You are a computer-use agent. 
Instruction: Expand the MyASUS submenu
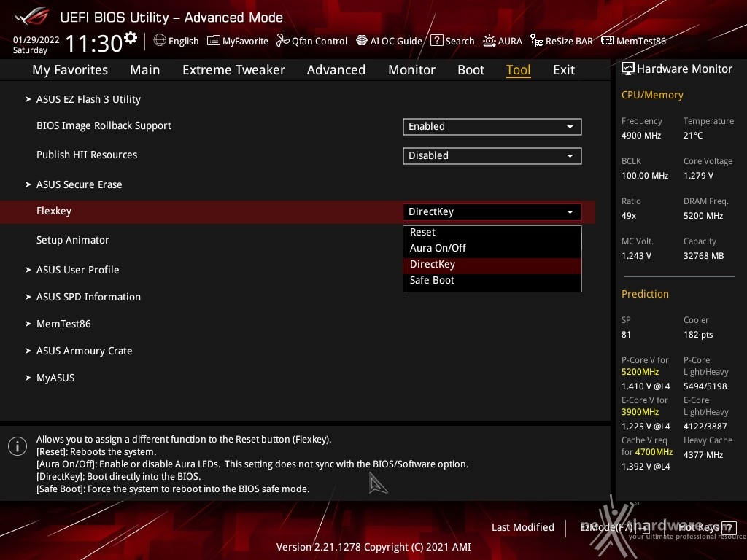[55, 378]
